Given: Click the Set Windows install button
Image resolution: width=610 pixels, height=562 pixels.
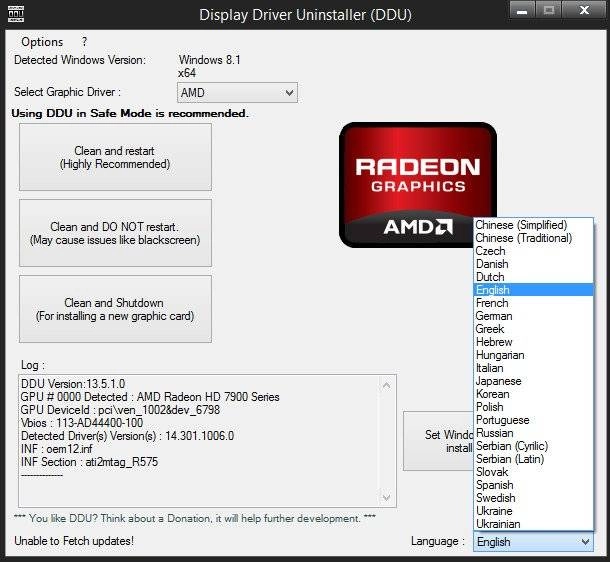Looking at the screenshot, I should point(438,441).
